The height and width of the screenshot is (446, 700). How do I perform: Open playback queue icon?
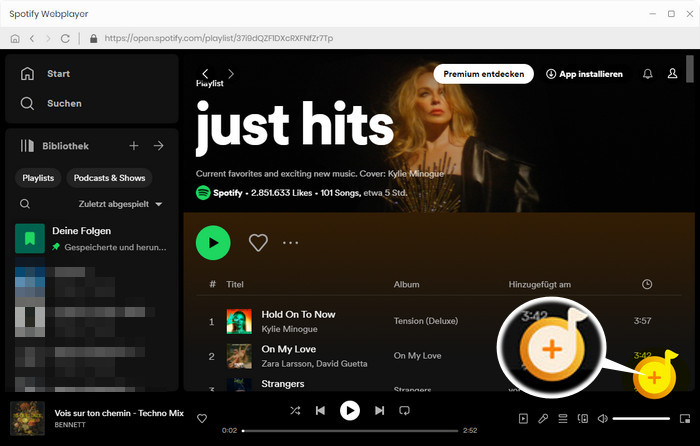click(x=562, y=419)
